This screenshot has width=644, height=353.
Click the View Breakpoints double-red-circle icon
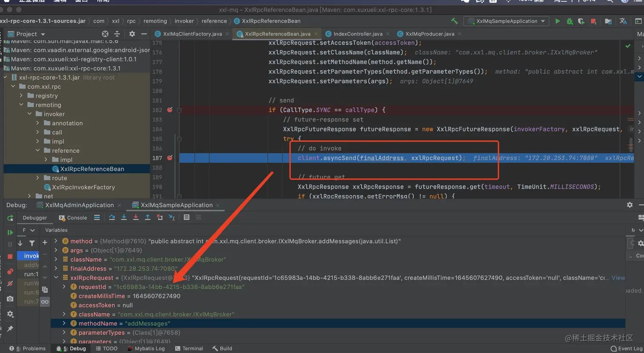pyautogui.click(x=10, y=271)
